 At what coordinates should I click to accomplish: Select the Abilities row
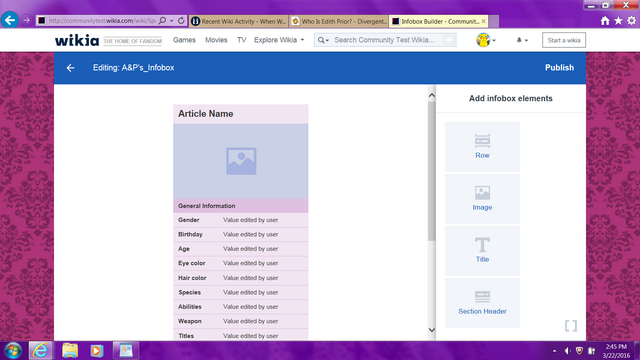(241, 307)
